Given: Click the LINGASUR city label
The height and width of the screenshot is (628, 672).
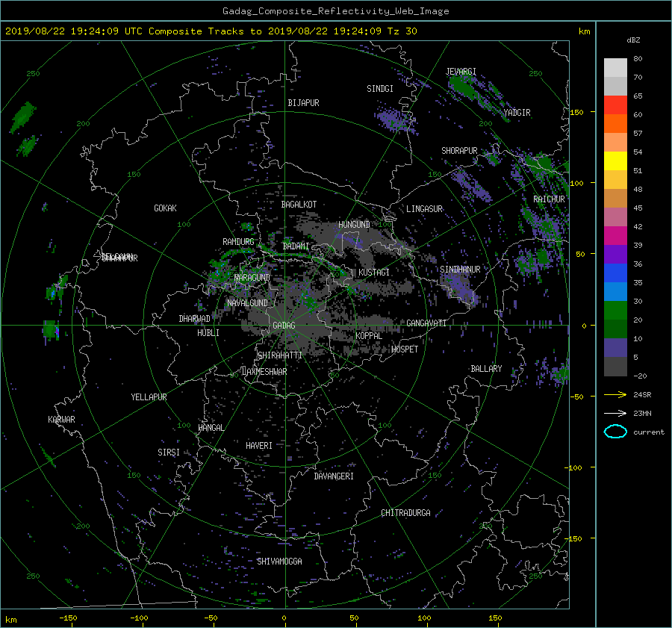Looking at the screenshot, I should tap(424, 209).
